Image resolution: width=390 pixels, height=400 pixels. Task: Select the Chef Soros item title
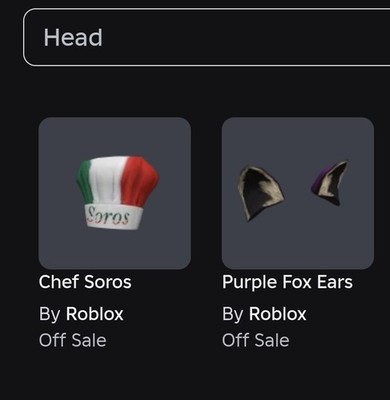[85, 282]
